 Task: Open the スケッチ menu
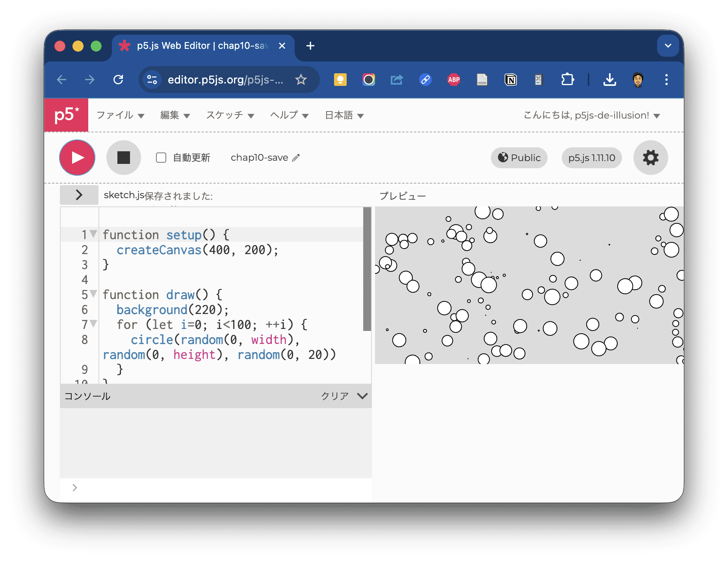(230, 115)
